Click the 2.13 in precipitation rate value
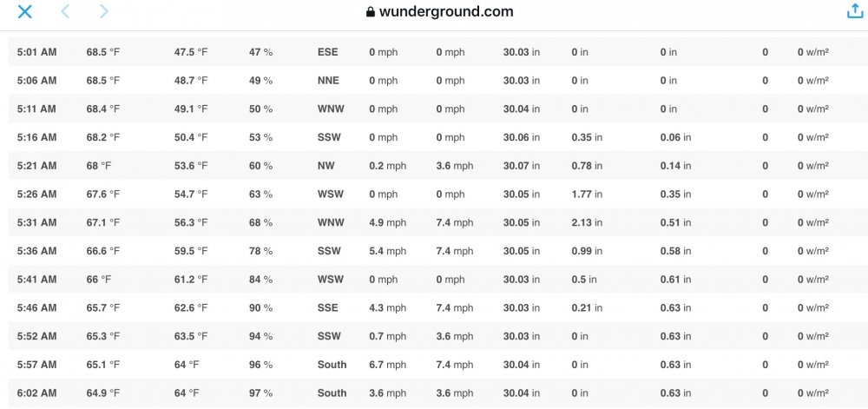Screen dimensions: 868x409 click(587, 222)
